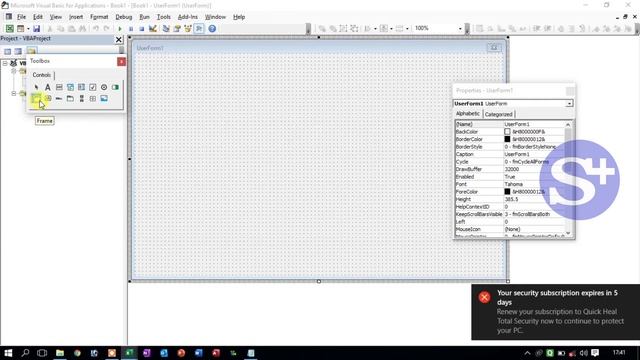The image size is (640, 360).
Task: Dismiss the Quick Heal security notification
Action: click(484, 297)
